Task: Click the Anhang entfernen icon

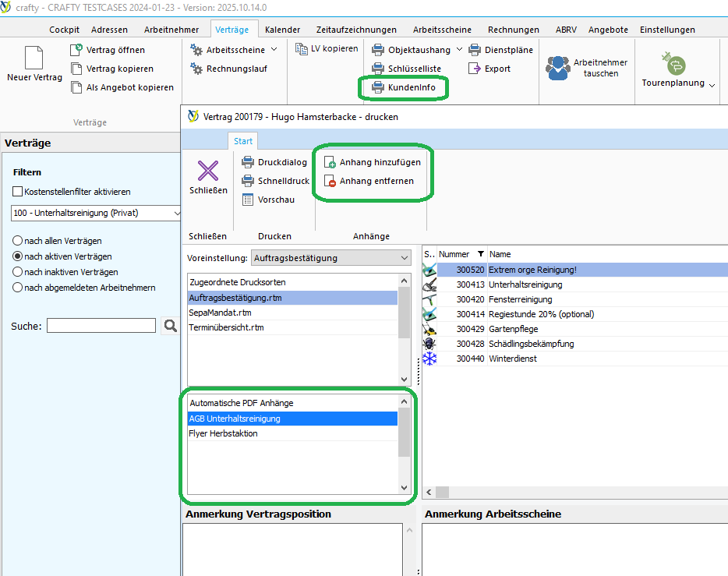Action: pos(330,182)
